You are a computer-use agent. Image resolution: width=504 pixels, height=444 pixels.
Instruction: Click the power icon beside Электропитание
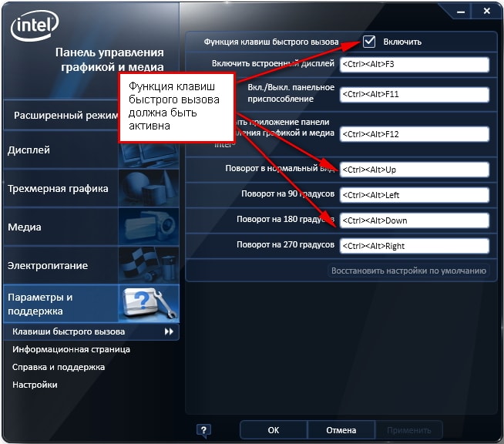tap(148, 266)
